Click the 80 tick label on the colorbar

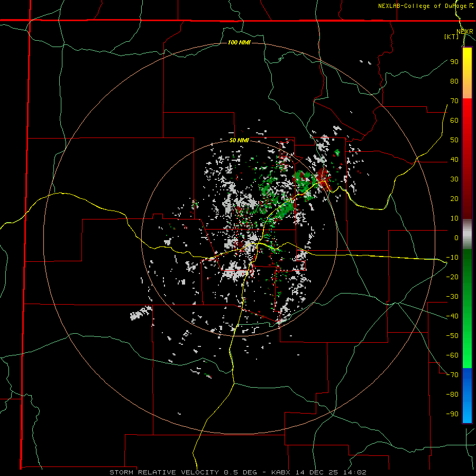click(x=454, y=81)
